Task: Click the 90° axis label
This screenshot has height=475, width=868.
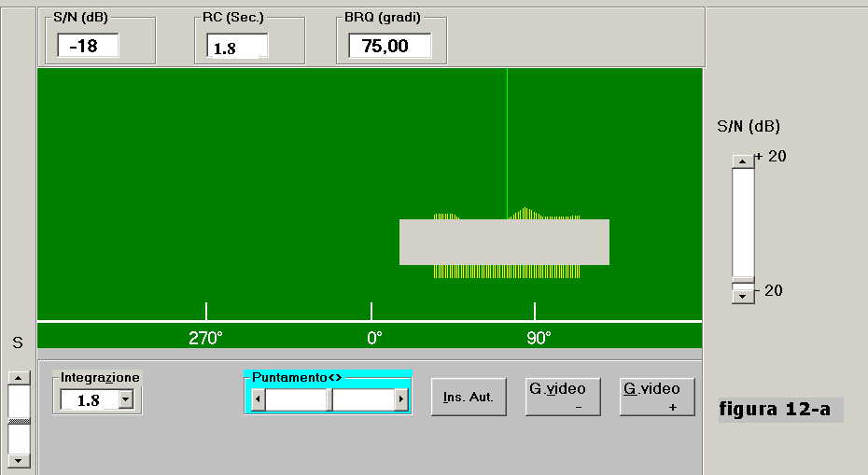Action: tap(539, 338)
